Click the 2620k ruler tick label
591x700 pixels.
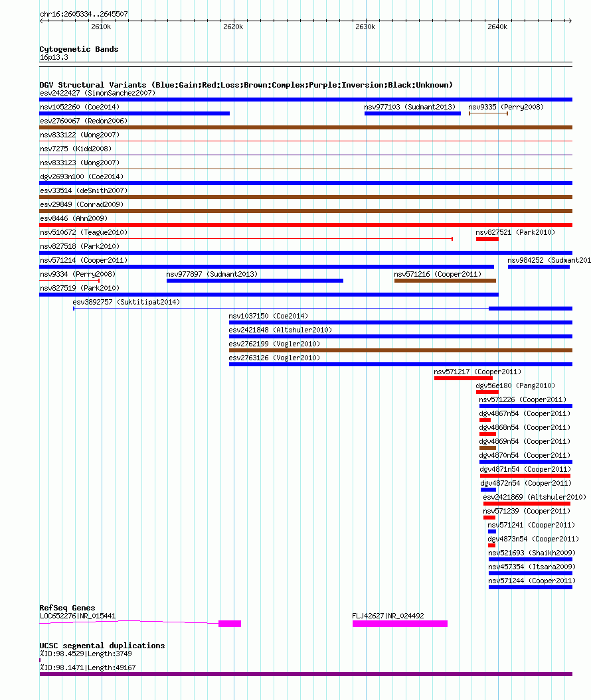click(x=233, y=27)
